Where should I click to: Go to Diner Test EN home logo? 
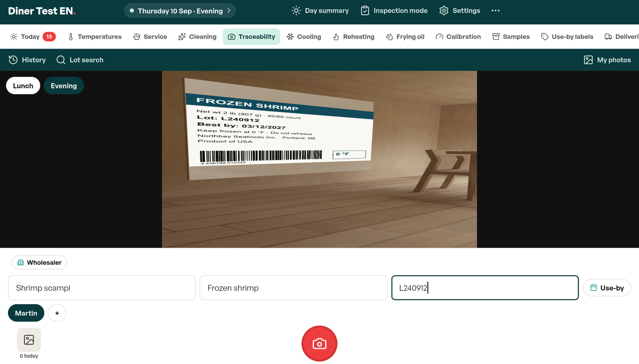(x=42, y=11)
